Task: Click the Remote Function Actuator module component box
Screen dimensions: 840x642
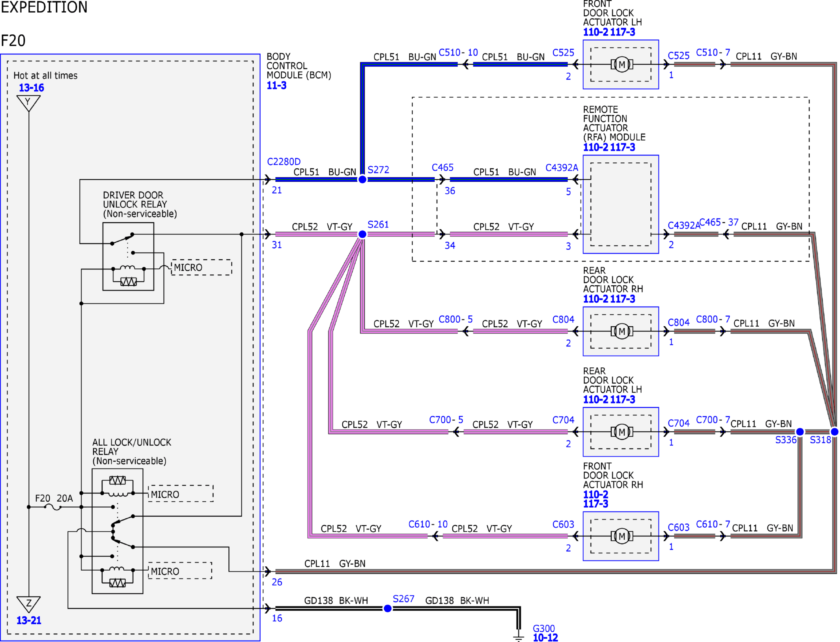Action: pos(621,205)
